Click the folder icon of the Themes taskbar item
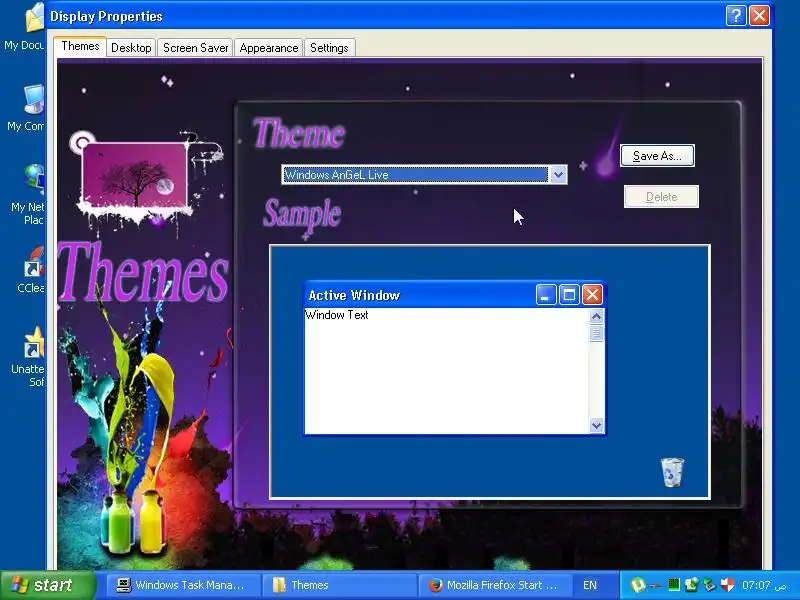Image resolution: width=800 pixels, height=600 pixels. point(279,585)
